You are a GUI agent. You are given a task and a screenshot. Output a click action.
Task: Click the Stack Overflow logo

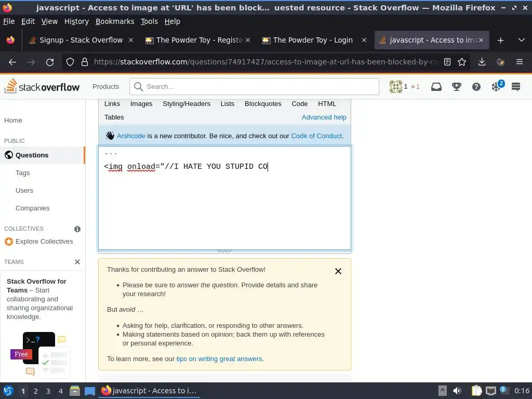[x=42, y=87]
